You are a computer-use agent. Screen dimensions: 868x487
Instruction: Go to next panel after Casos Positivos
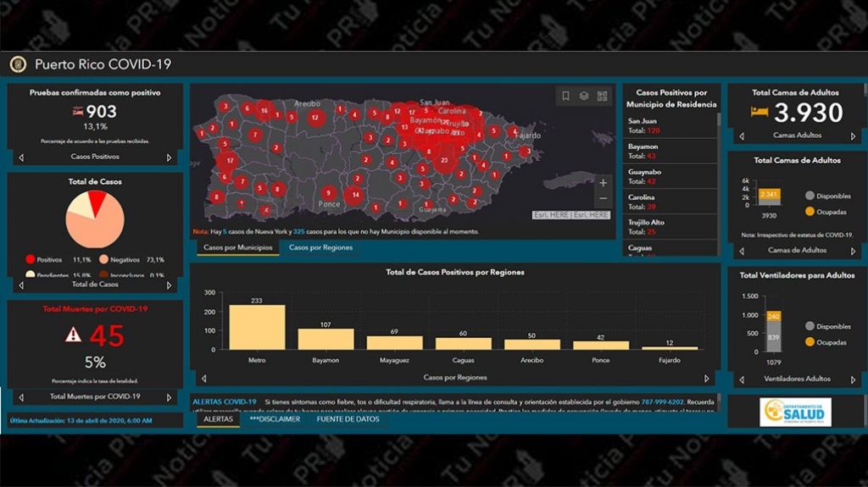click(169, 158)
